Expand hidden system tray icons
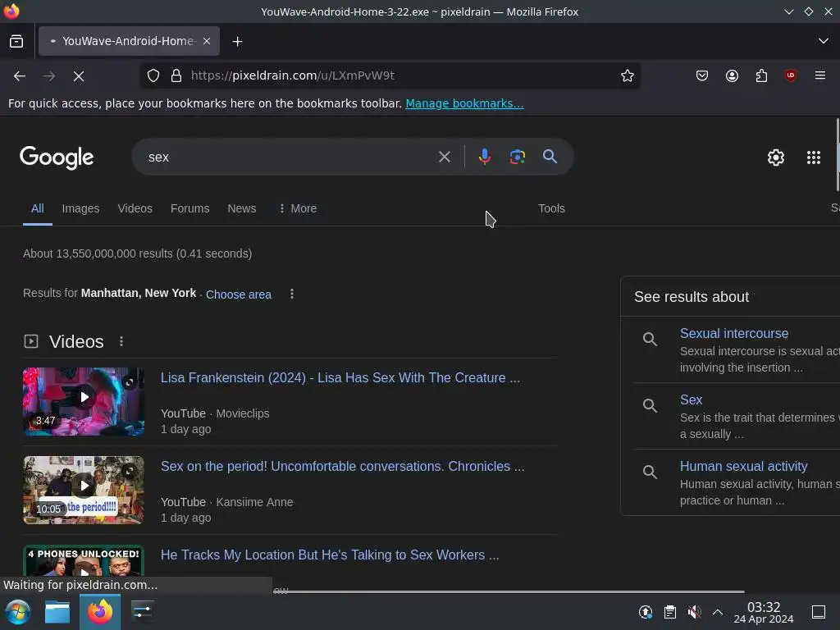Viewport: 840px width, 630px height. click(718, 612)
